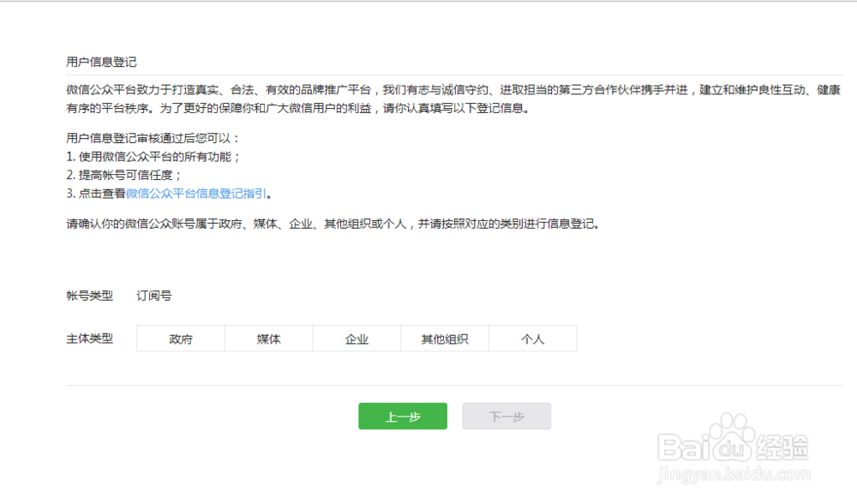This screenshot has height=504, width=857.
Task: Choose 其他组织 subject type
Action: coord(445,339)
